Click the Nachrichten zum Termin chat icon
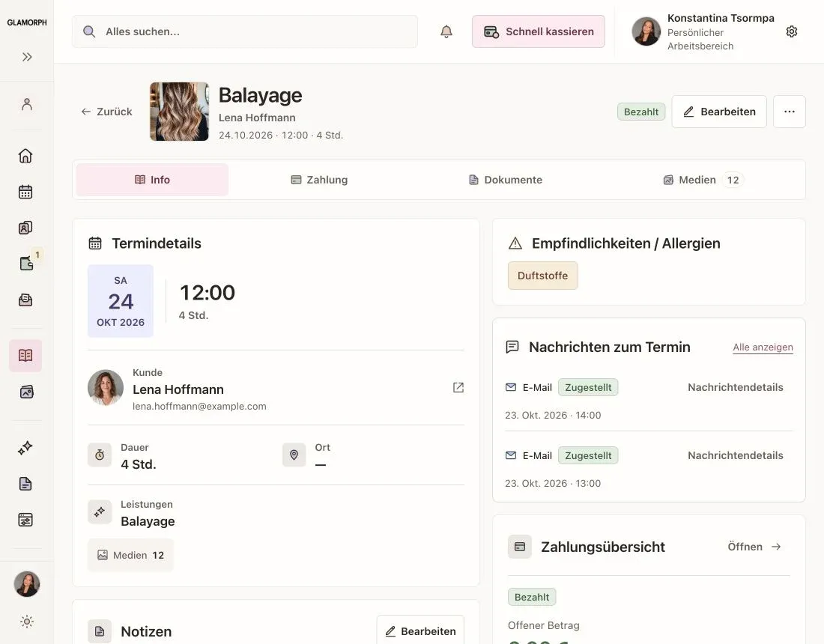 512,347
